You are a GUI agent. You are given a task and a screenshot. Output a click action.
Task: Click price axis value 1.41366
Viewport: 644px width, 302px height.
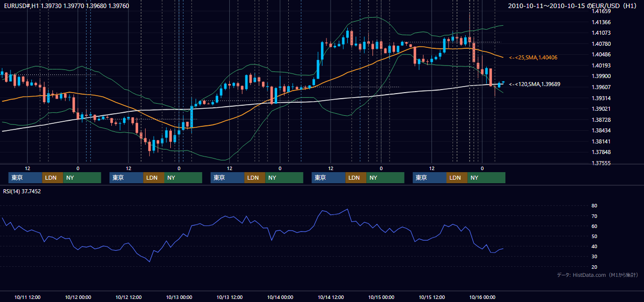(601, 22)
